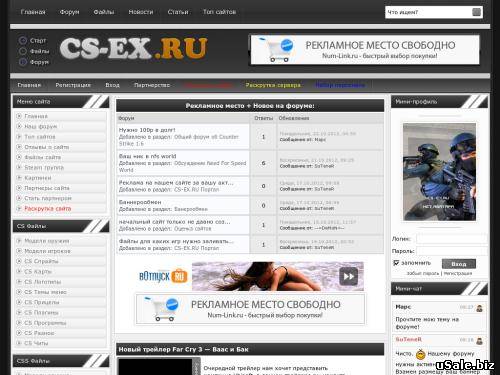This screenshot has height=375, width=500.
Task: Click 'CS Логотипы' in CS Файлы list
Action: (43, 282)
